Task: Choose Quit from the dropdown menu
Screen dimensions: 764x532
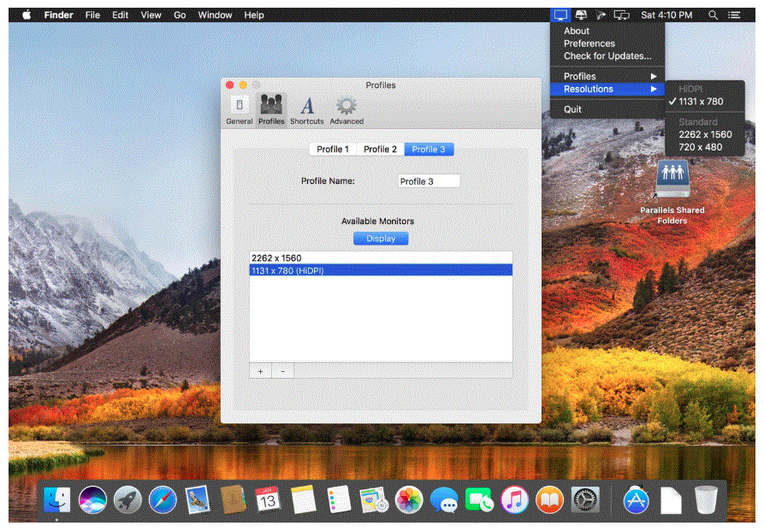Action: (x=607, y=109)
